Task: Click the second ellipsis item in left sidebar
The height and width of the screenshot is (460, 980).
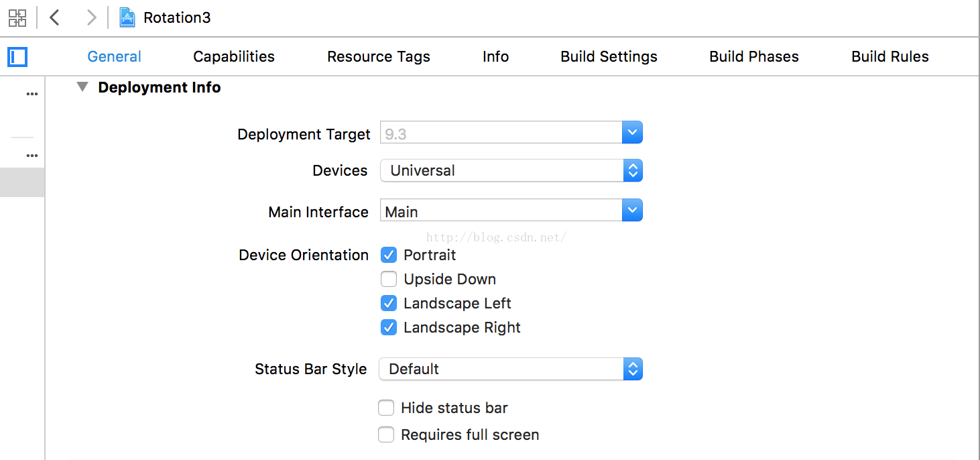Action: point(32,156)
